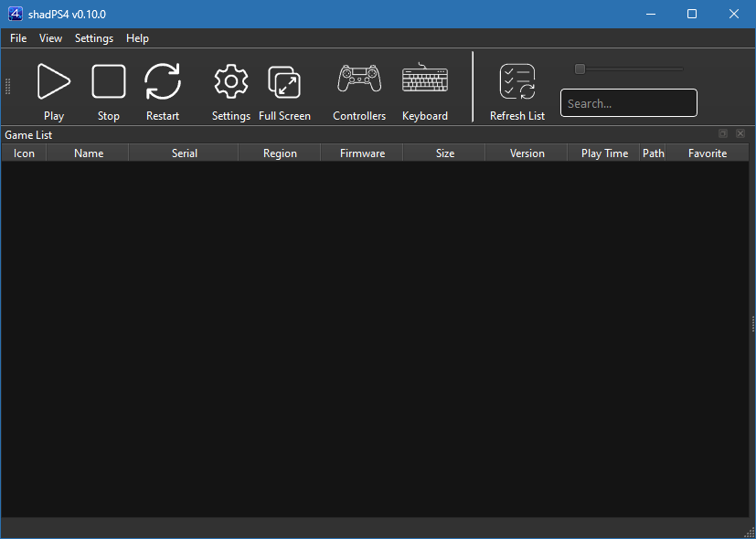Sort by the Favorite column header
The image size is (756, 539).
tap(708, 153)
